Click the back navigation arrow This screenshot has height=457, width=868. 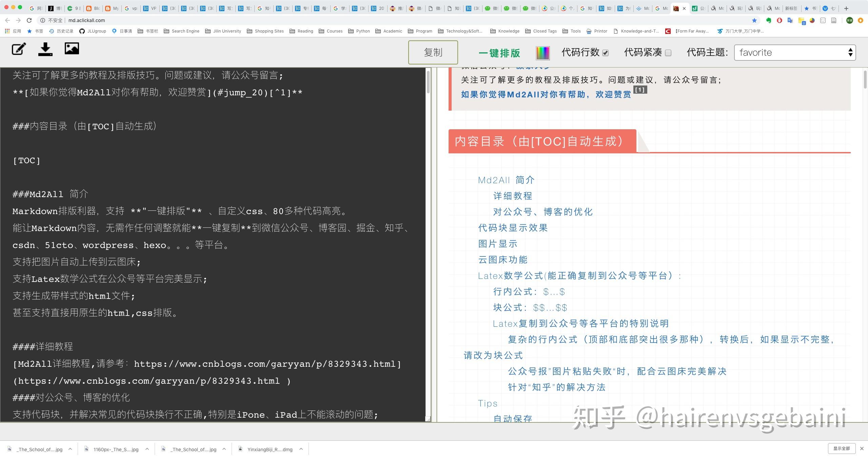7,20
